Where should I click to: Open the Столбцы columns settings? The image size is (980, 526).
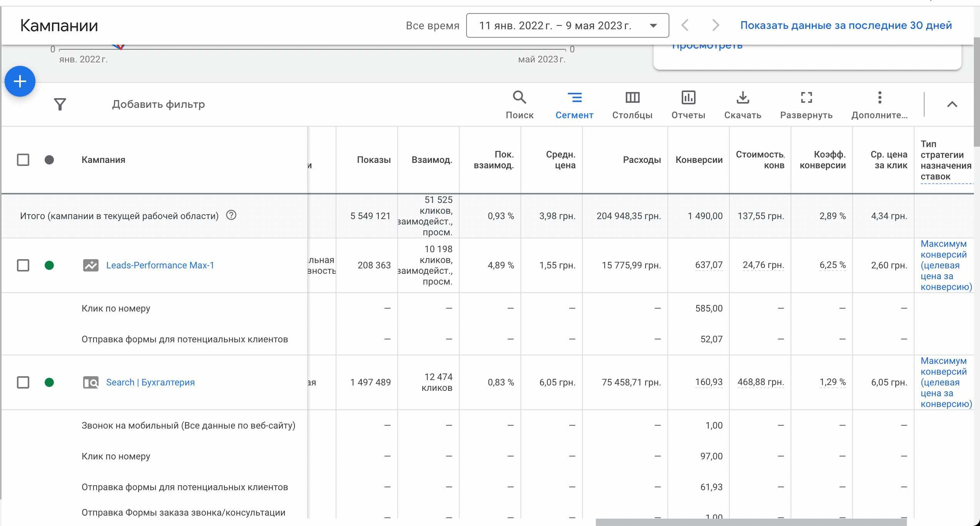(x=632, y=105)
